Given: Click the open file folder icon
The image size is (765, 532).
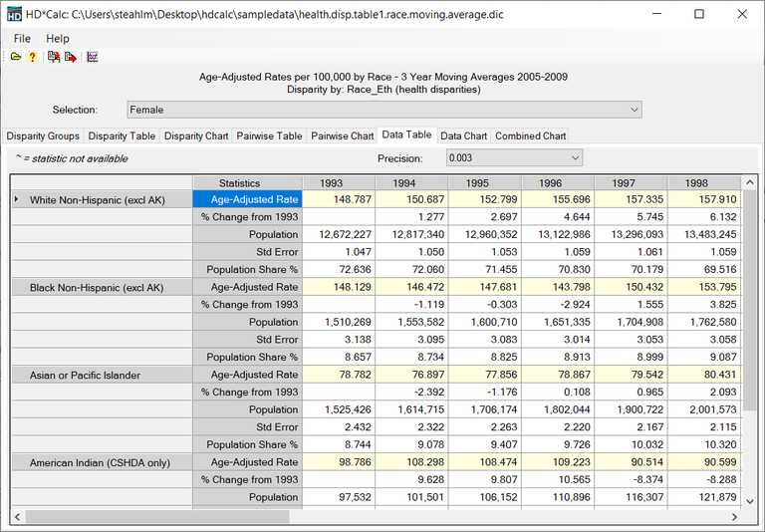Looking at the screenshot, I should (x=16, y=57).
